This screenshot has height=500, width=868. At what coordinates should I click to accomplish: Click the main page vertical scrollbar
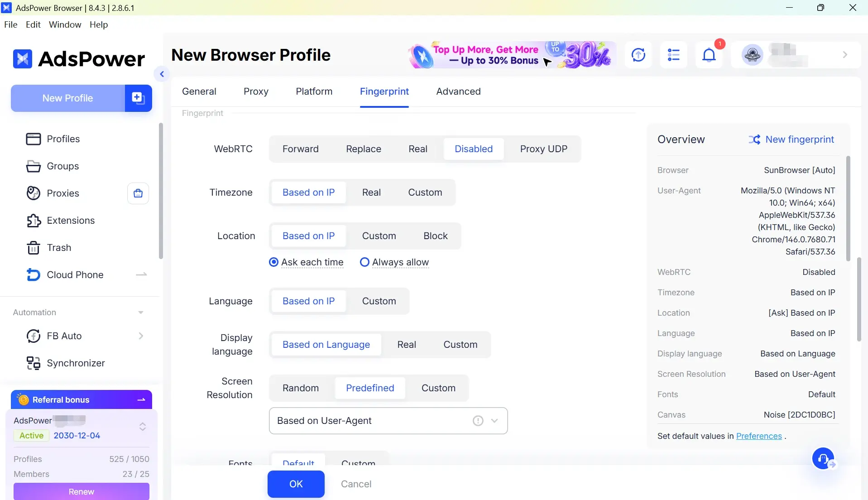pyautogui.click(x=859, y=299)
